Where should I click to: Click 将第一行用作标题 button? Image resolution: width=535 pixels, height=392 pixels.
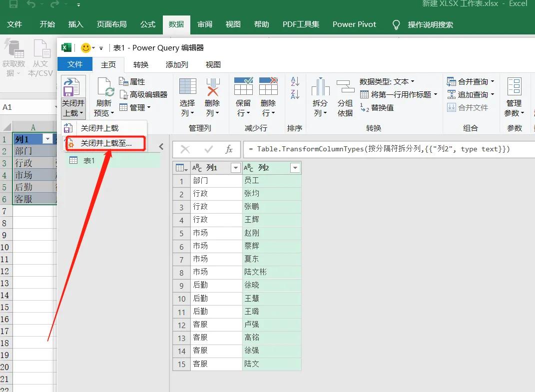click(x=399, y=94)
